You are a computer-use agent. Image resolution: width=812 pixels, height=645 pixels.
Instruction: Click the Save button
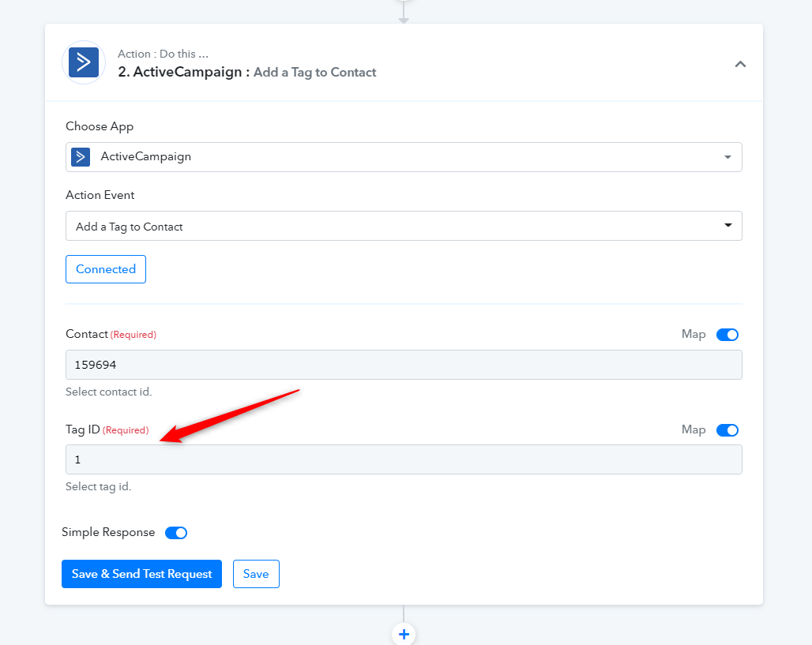(x=256, y=574)
